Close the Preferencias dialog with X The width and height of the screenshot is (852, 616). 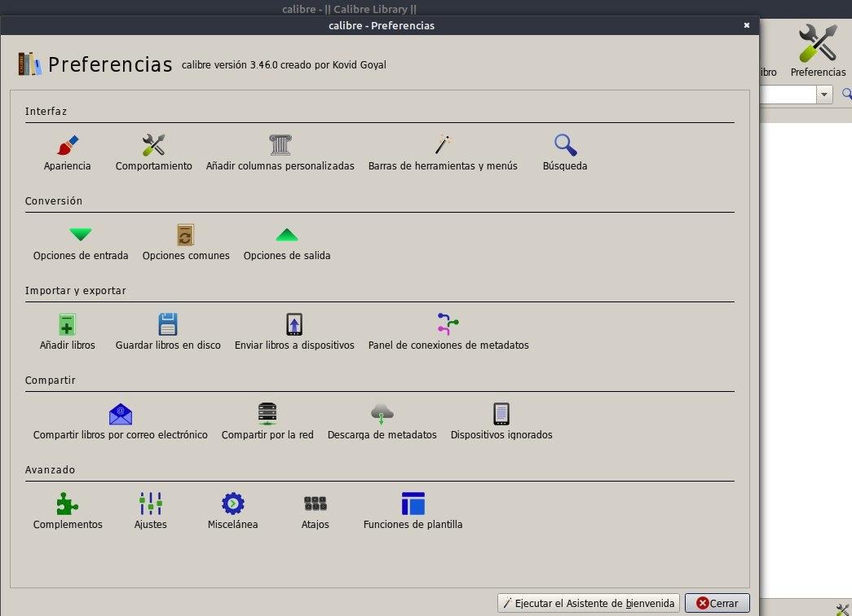[x=747, y=25]
